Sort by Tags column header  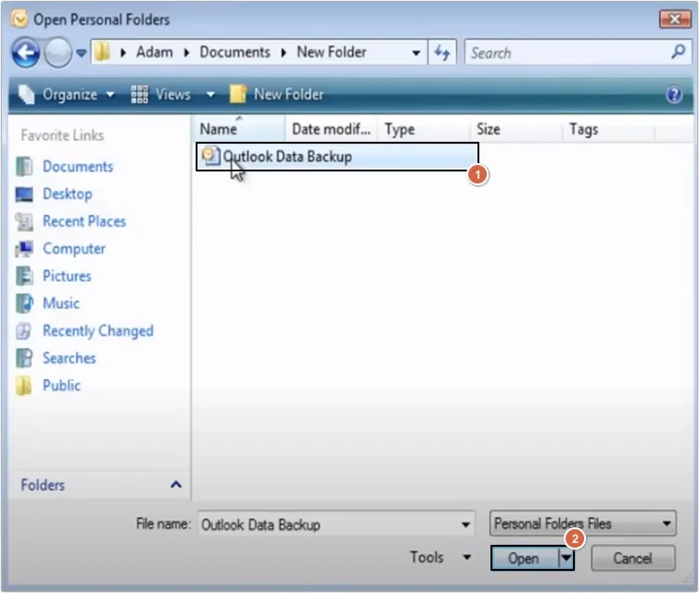pyautogui.click(x=608, y=130)
